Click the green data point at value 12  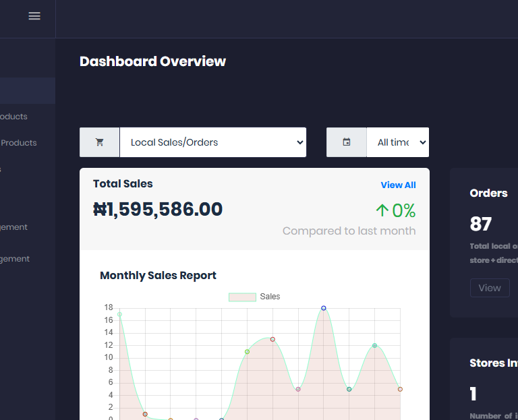[x=375, y=346]
